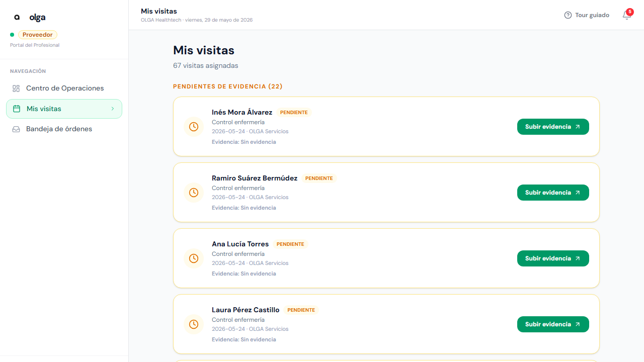Open Centro de Operaciones in navigation
The height and width of the screenshot is (362, 644).
pyautogui.click(x=64, y=88)
